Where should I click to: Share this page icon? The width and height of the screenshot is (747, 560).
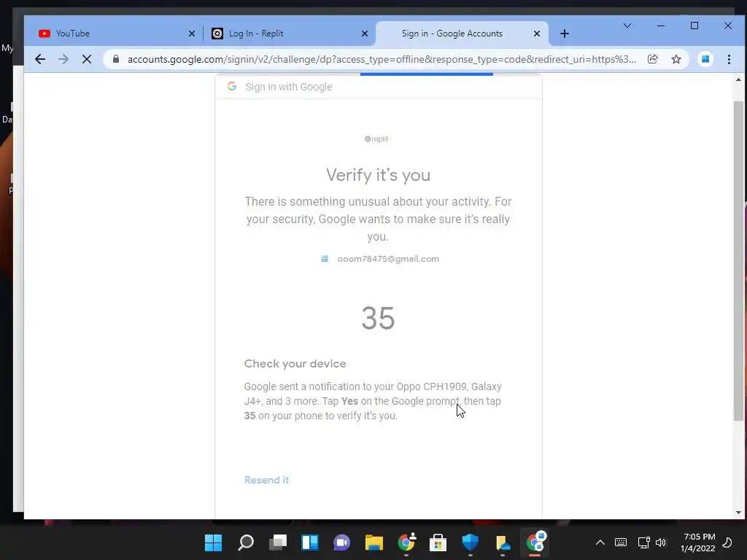coord(653,59)
